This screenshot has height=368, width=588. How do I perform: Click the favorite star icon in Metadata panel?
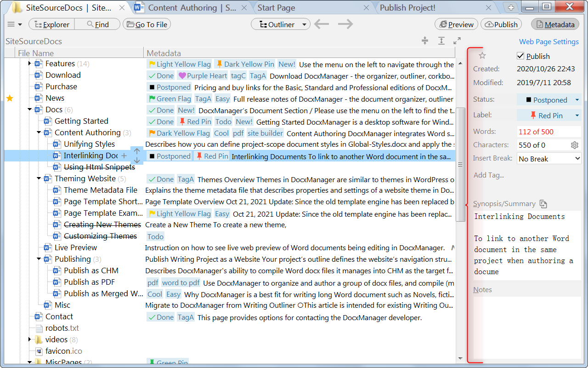coord(482,56)
